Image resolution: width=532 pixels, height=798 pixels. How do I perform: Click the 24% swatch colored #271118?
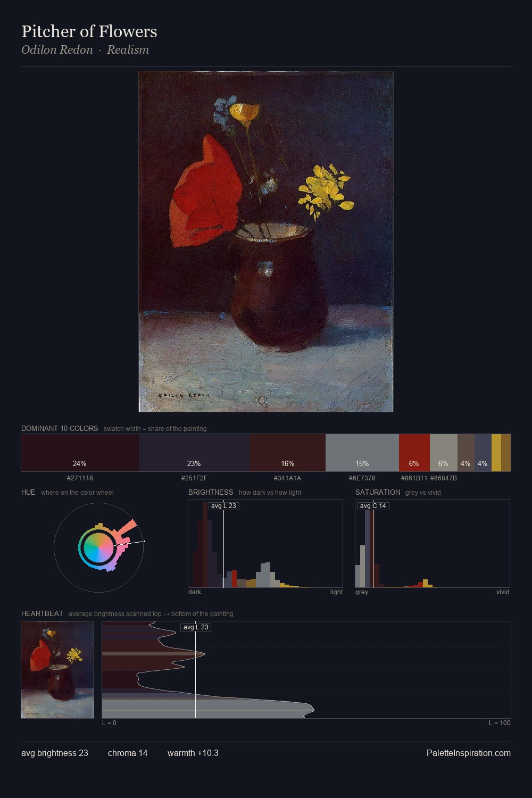click(80, 453)
